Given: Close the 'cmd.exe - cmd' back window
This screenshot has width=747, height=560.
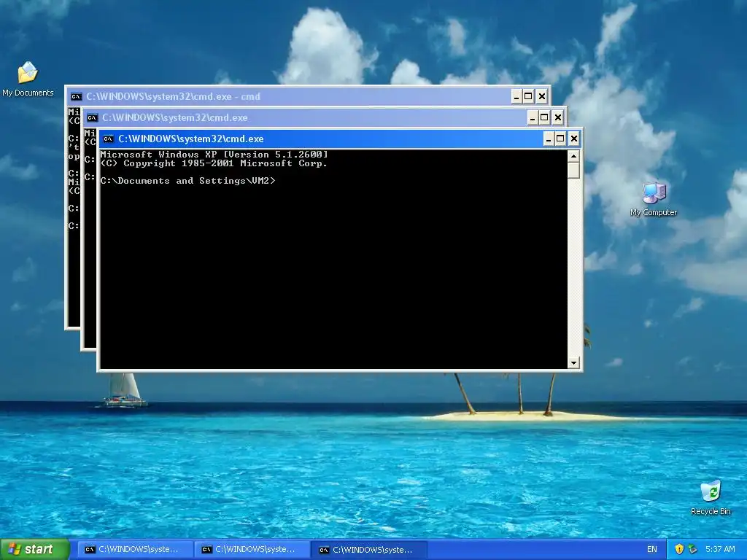Looking at the screenshot, I should [x=542, y=97].
